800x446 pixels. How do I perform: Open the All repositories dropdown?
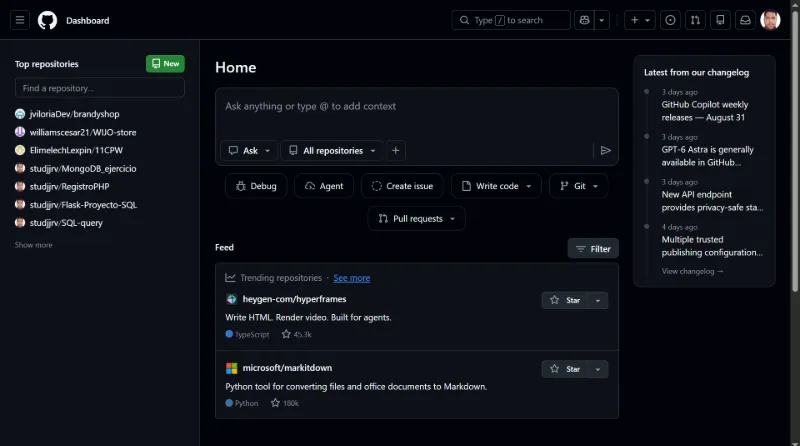point(332,151)
